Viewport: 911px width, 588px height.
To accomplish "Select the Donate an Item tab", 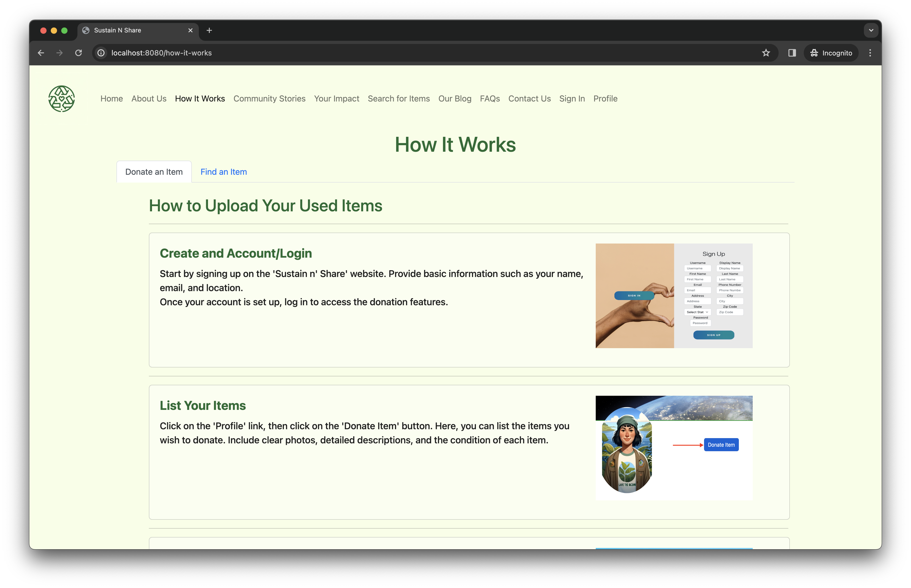I will (x=154, y=172).
